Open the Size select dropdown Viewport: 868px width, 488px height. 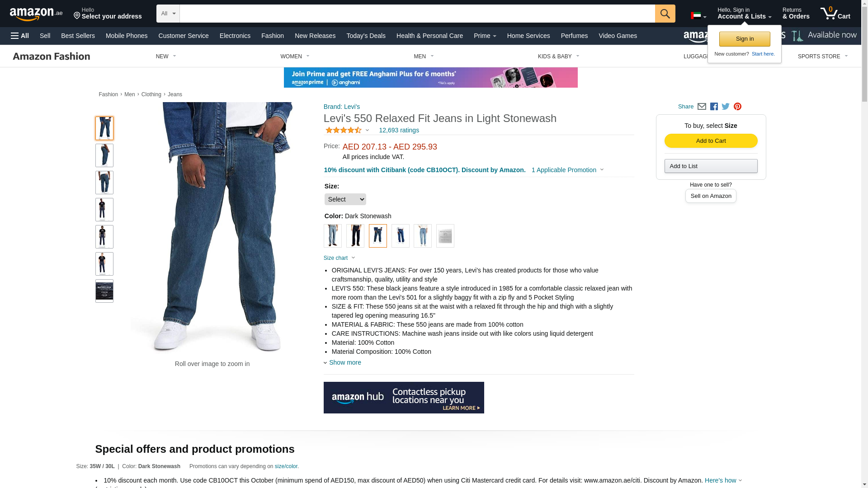[345, 199]
